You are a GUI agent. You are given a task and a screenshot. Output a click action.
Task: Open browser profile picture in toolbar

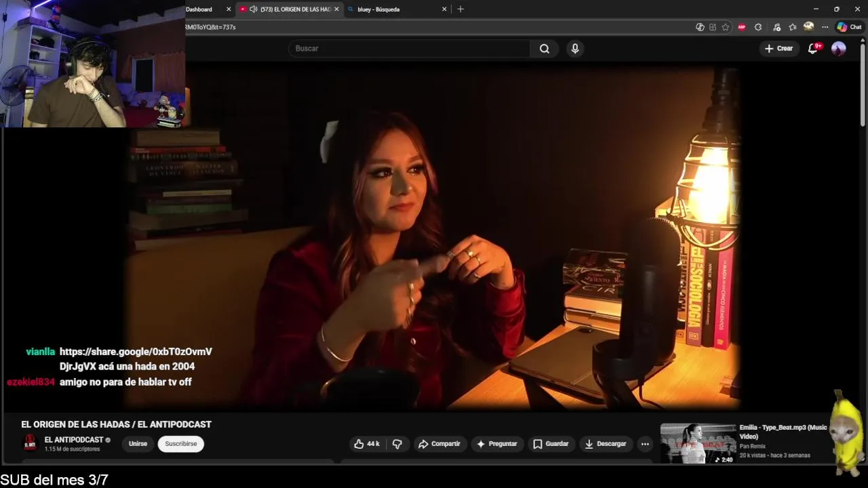[808, 27]
